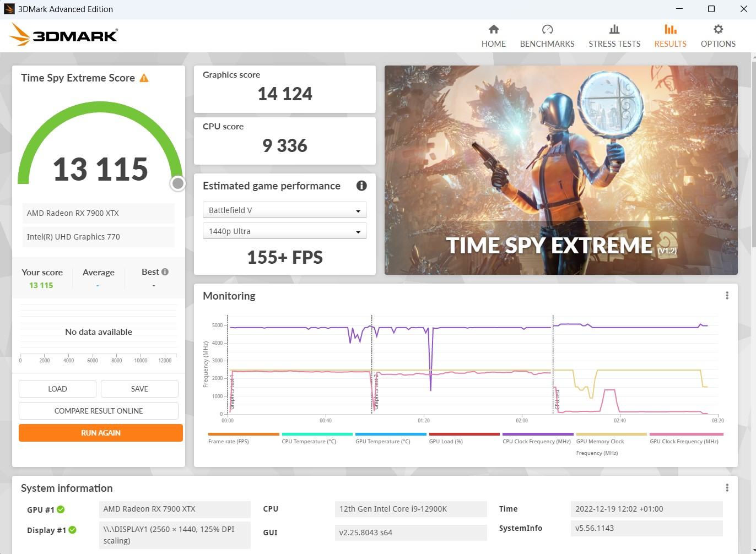Click the Intel(R) UHD Graphics 770 field
Screen dimensions: 756x554
click(x=99, y=237)
